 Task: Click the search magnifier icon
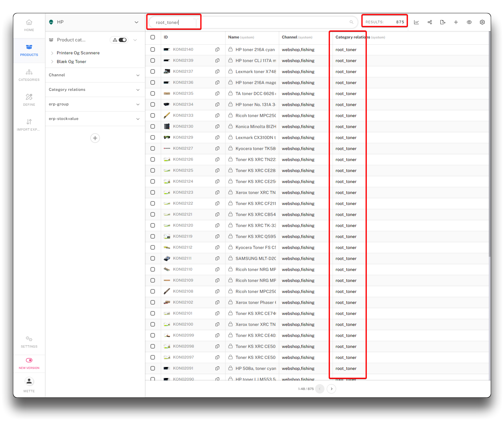coord(351,22)
